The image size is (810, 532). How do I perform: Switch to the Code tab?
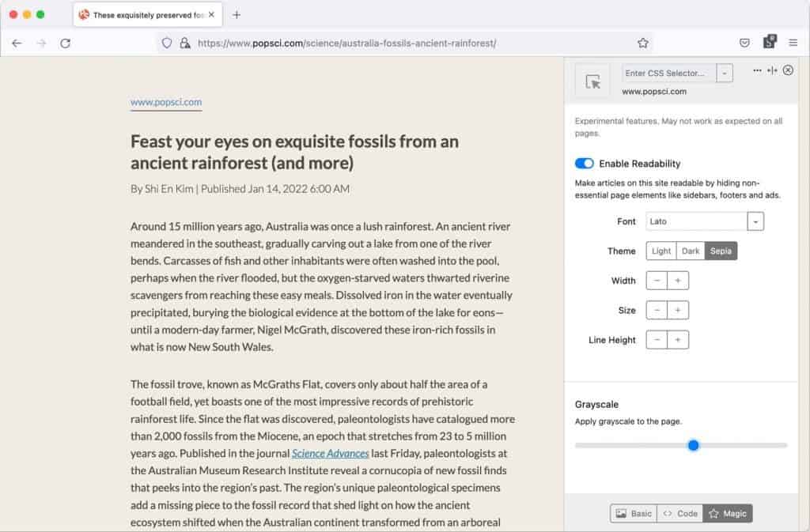(x=680, y=514)
